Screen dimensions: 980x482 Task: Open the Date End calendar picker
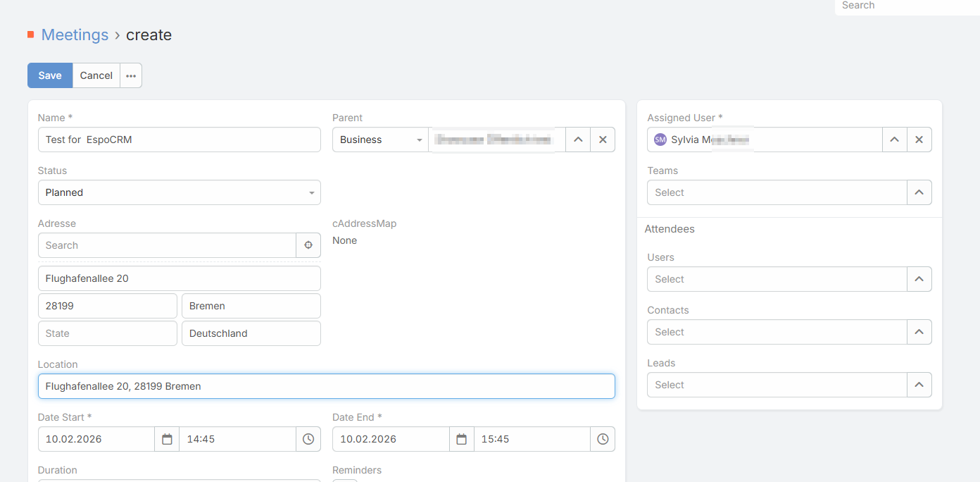point(462,439)
